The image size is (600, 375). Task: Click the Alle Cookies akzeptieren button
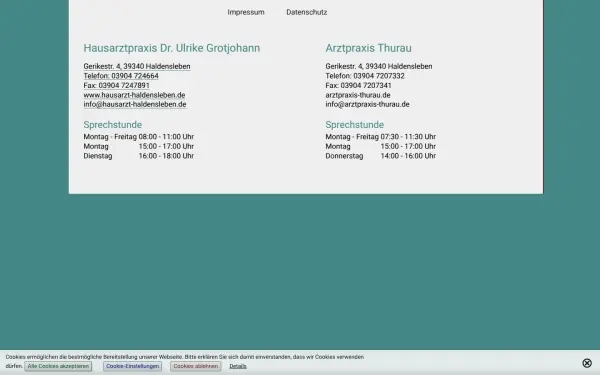tap(58, 366)
